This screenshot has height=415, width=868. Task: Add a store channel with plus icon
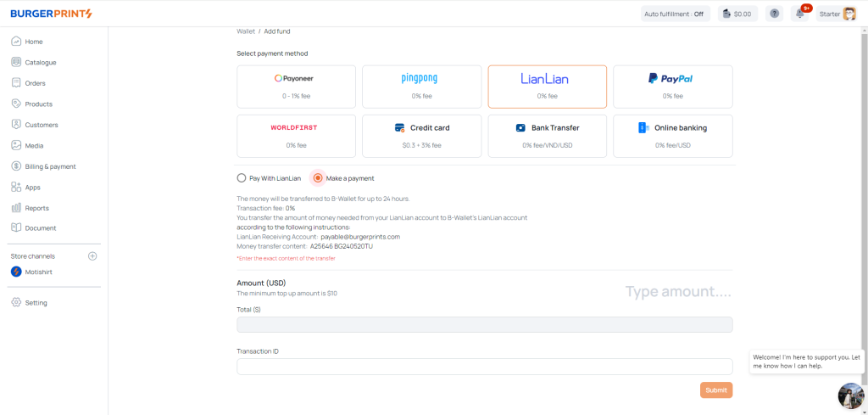tap(92, 255)
